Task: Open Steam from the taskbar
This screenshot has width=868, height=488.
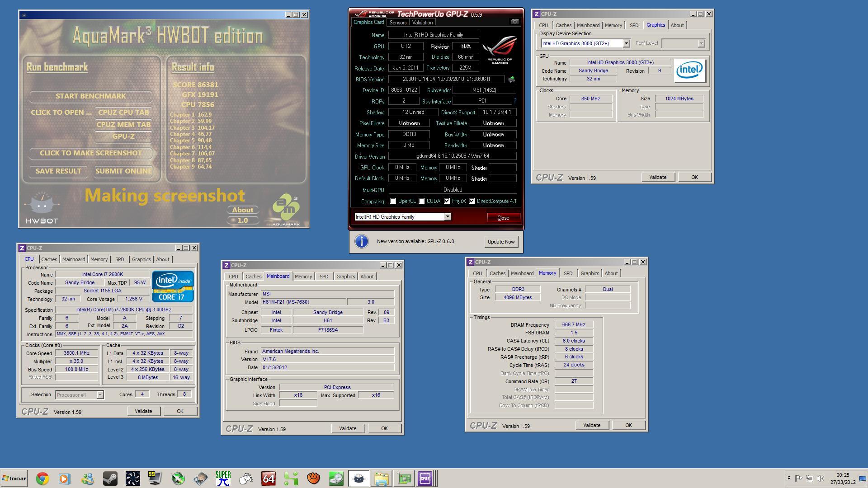Action: pos(110,479)
